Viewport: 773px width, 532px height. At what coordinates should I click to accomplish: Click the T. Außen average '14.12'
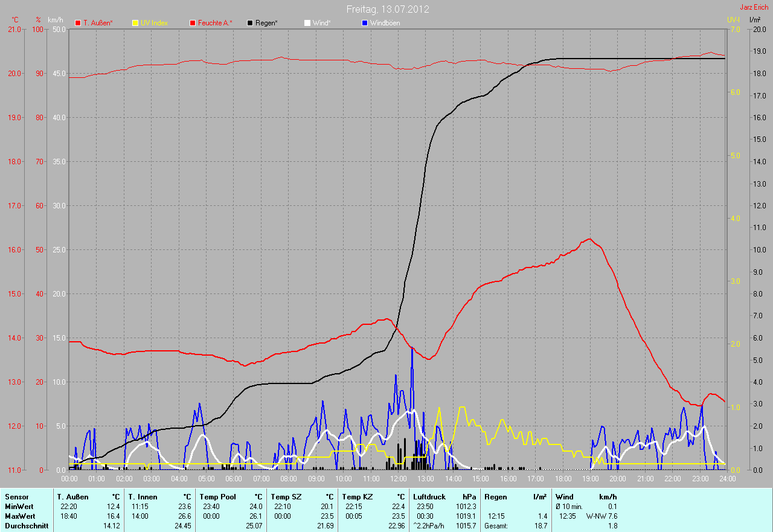click(x=112, y=526)
